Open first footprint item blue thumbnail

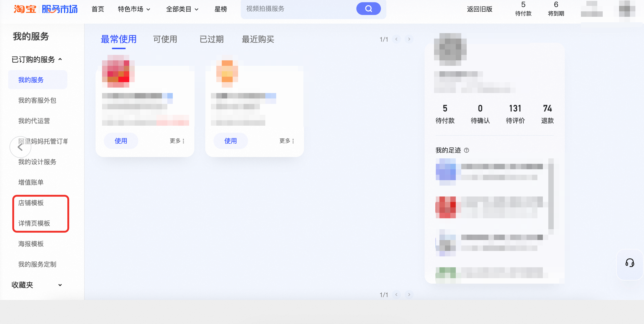click(446, 172)
